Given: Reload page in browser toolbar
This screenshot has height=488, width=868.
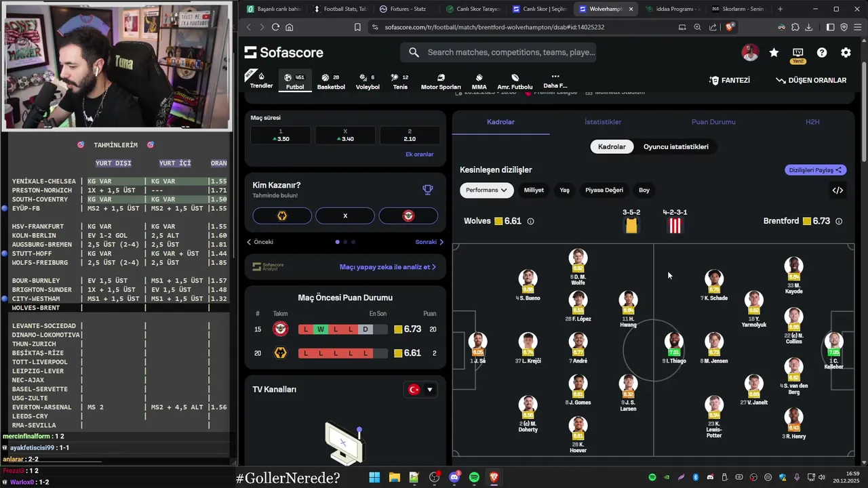Looking at the screenshot, I should pos(275,27).
